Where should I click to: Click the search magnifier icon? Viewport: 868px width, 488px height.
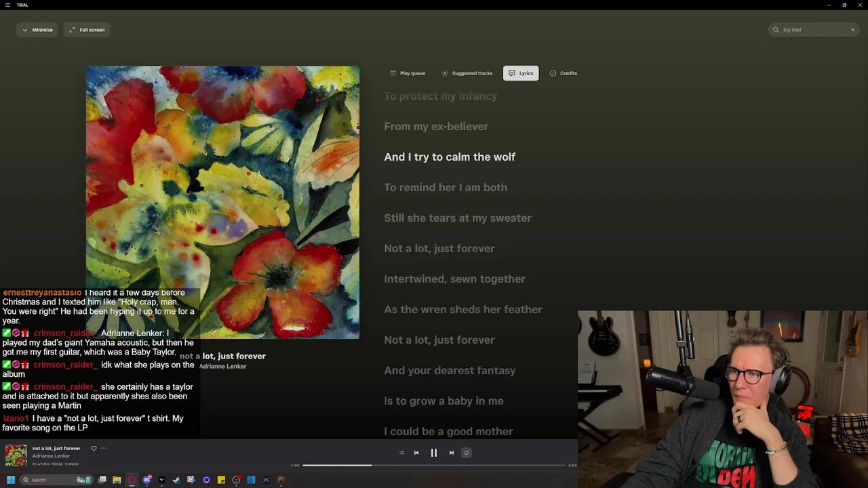[x=776, y=30]
